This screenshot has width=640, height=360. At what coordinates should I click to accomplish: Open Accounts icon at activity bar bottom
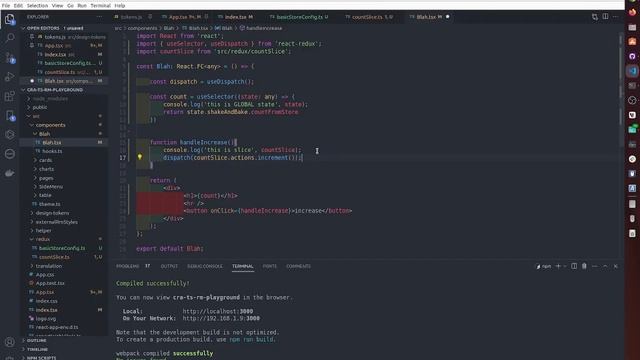point(10,342)
